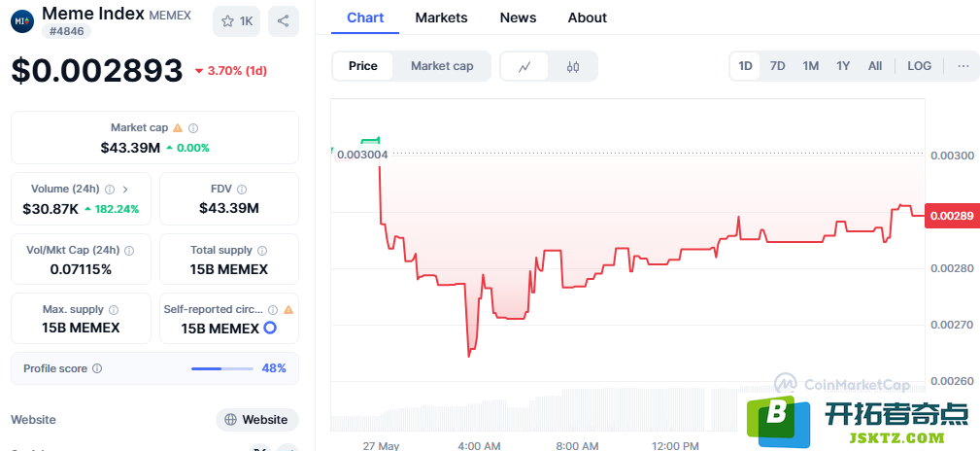Click the Profile score info icon

pyautogui.click(x=97, y=368)
